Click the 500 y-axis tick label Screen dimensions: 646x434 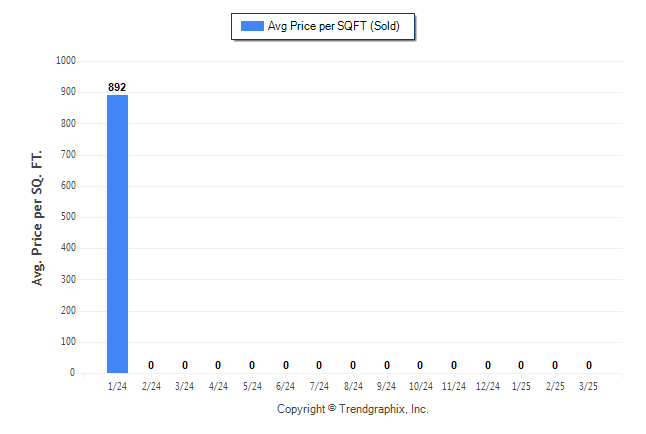pos(68,216)
